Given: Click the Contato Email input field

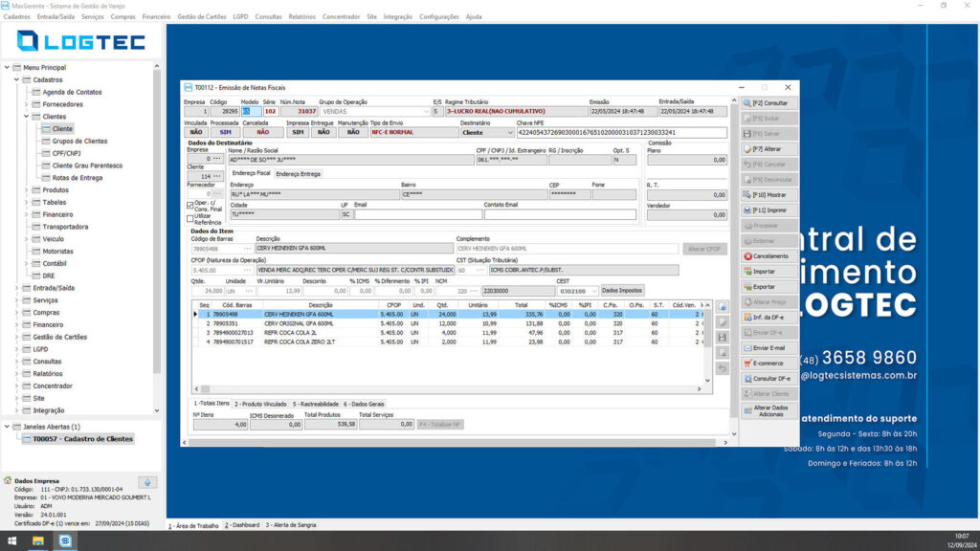Looking at the screenshot, I should point(560,214).
